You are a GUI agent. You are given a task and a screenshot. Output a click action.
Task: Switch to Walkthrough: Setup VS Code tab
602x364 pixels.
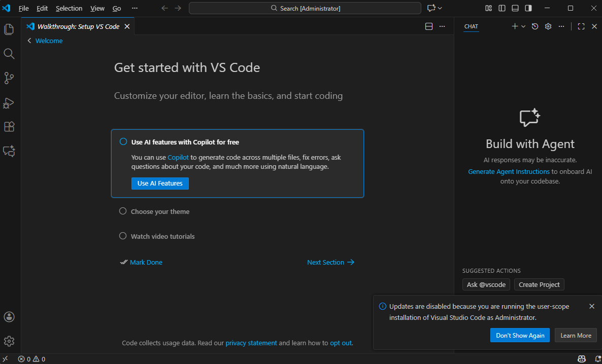(78, 26)
